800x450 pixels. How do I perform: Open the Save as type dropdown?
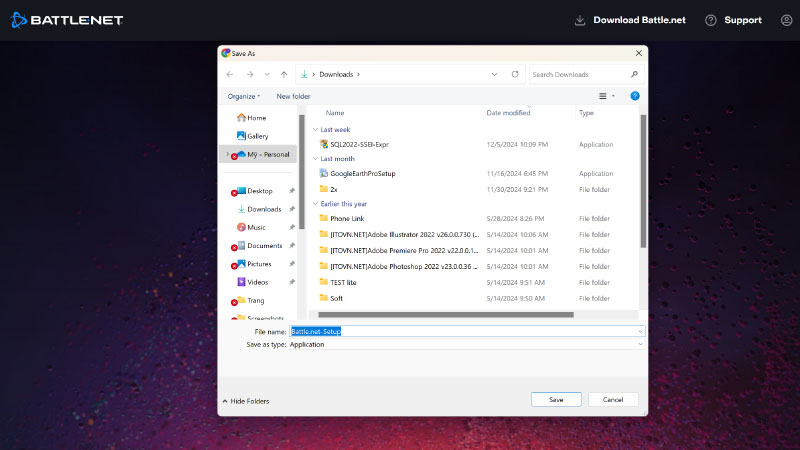466,344
